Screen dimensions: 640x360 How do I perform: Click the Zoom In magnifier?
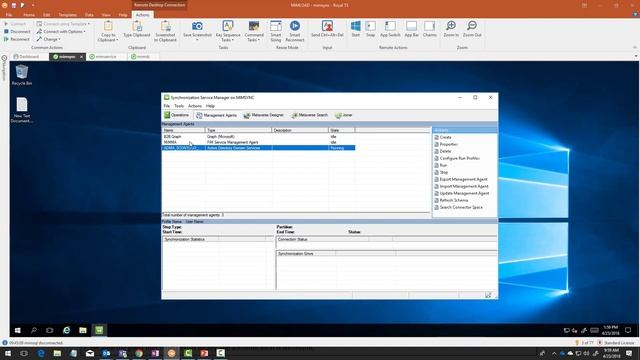click(x=451, y=26)
